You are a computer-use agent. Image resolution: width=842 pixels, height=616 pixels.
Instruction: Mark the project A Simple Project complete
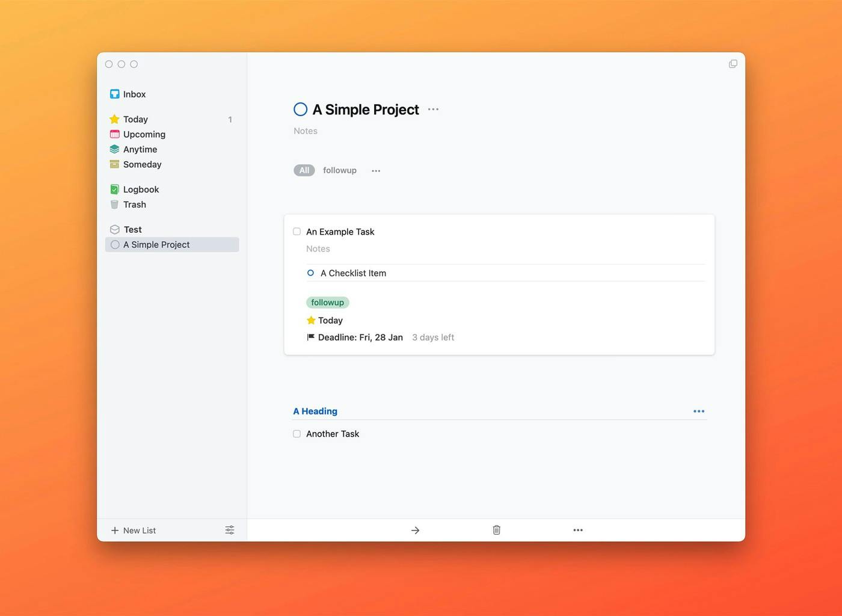click(300, 109)
